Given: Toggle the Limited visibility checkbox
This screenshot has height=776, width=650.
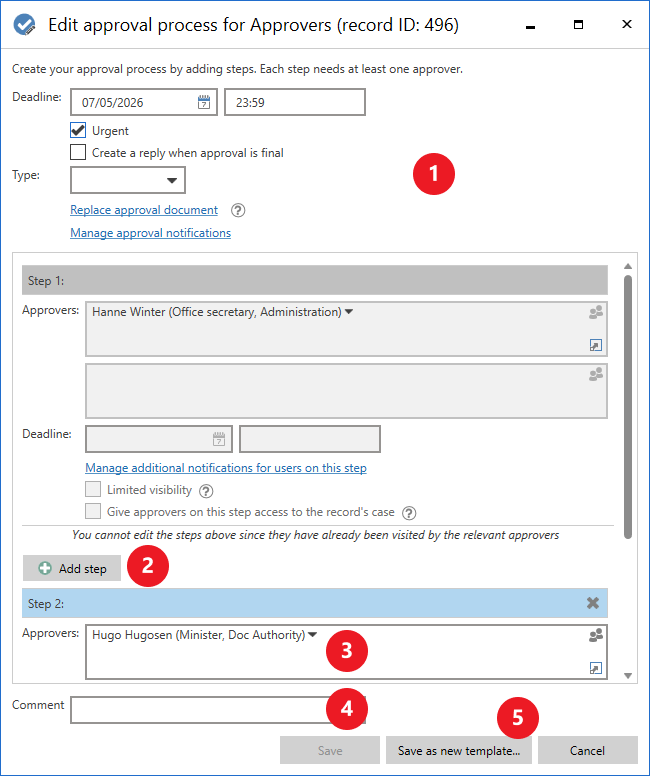Looking at the screenshot, I should click(x=93, y=489).
